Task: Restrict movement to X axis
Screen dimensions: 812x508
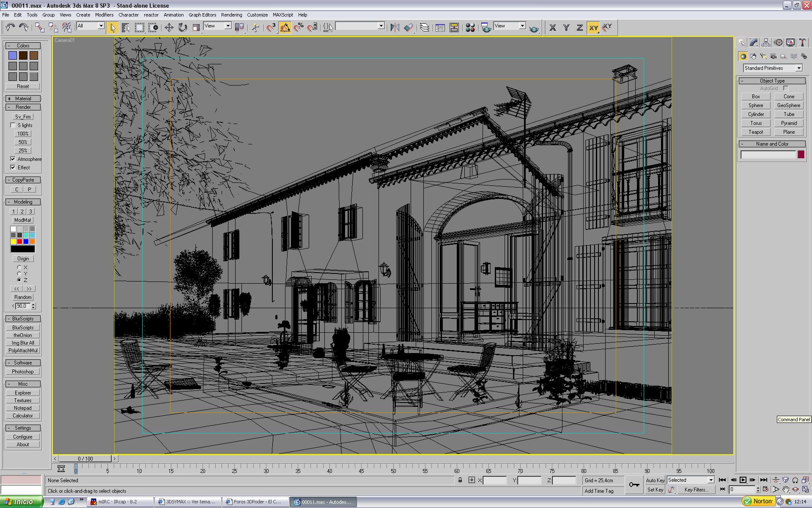Action: pos(552,28)
